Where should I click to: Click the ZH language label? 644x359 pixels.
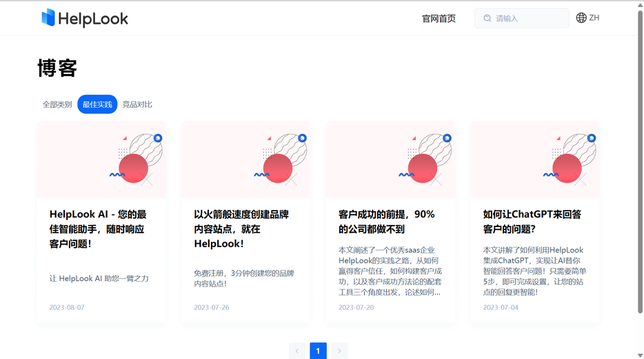(x=594, y=18)
